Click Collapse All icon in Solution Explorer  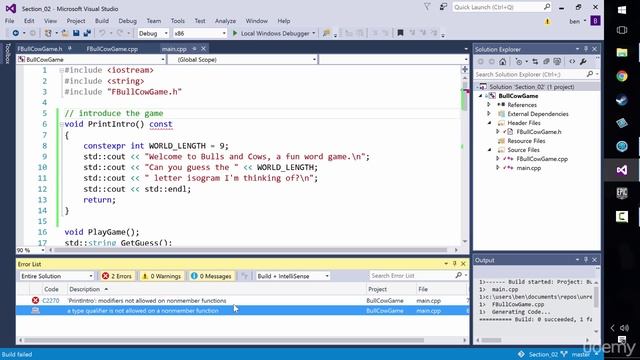point(546,62)
